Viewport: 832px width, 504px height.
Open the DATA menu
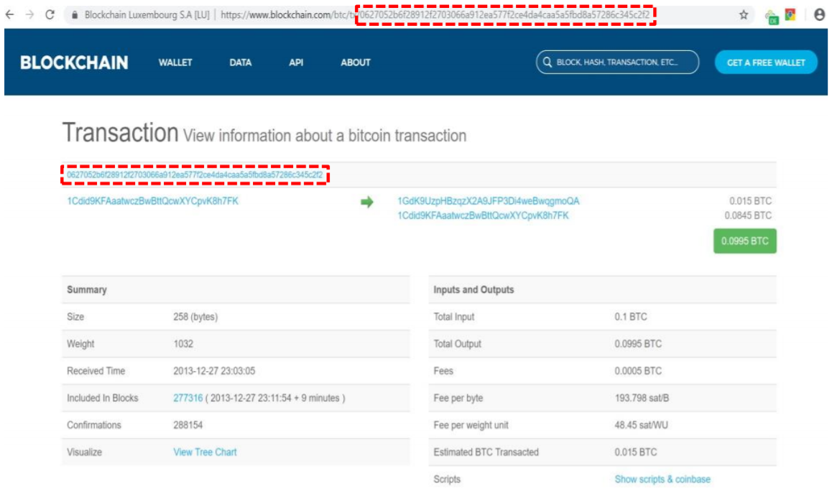tap(241, 62)
